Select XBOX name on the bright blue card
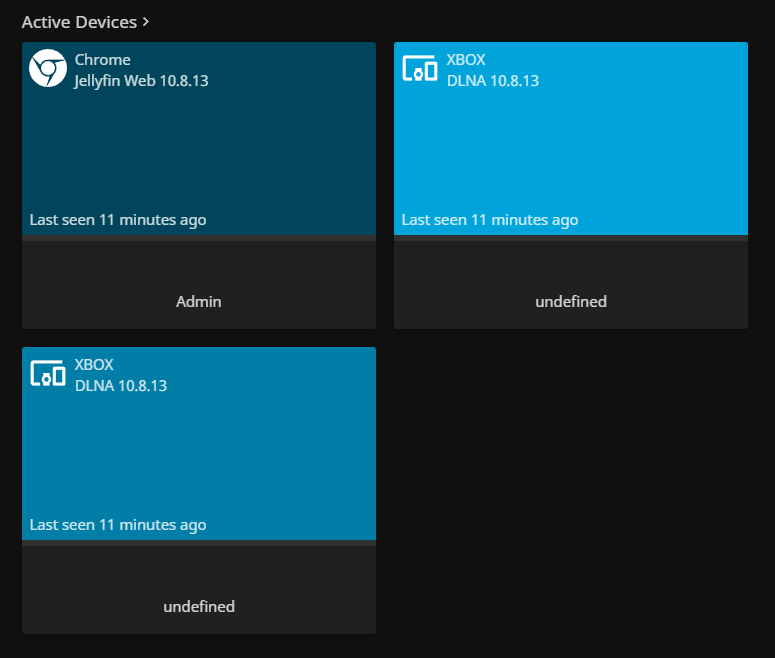Image resolution: width=775 pixels, height=658 pixels. 466,60
